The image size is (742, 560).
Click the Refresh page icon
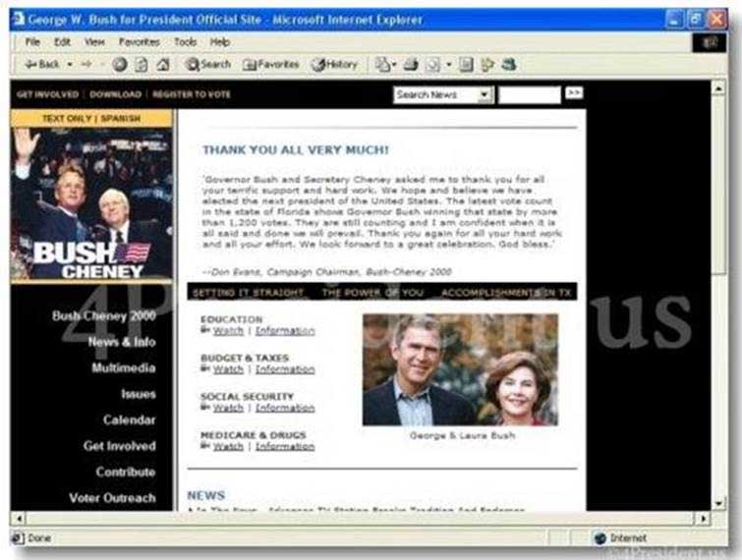[141, 64]
